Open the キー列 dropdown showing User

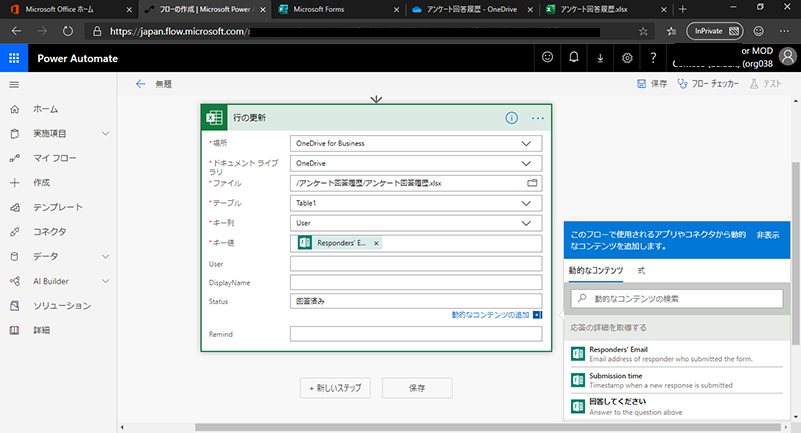point(416,223)
